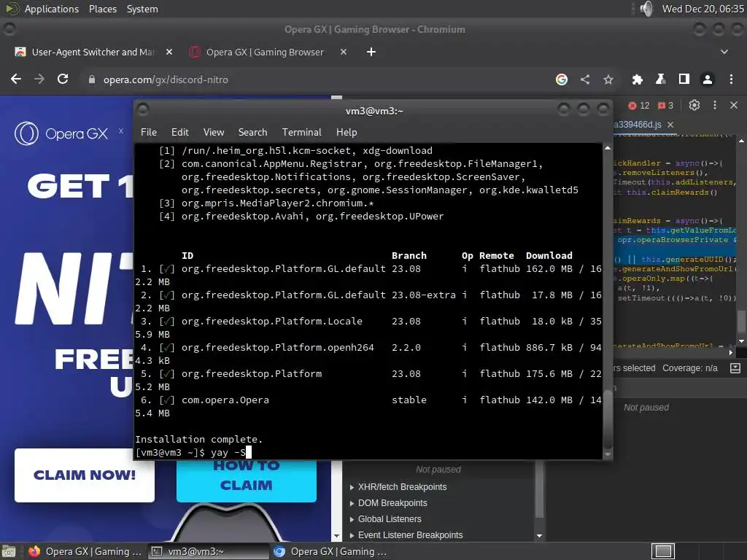The image size is (747, 560).
Task: Click the browser forward arrow
Action: coord(39,79)
